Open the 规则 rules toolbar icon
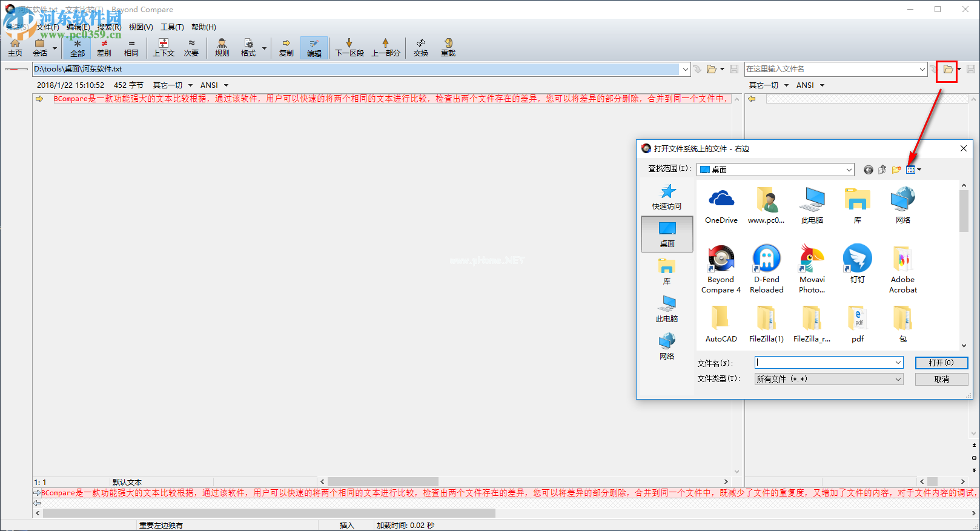The height and width of the screenshot is (531, 980). [x=222, y=48]
